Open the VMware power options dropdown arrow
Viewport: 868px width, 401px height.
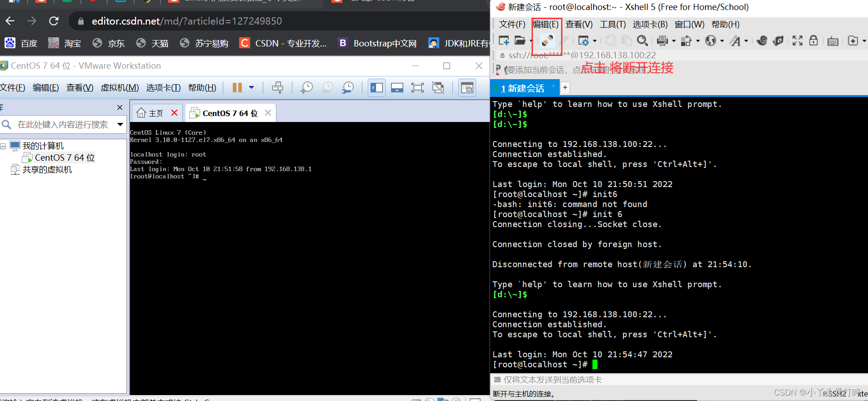tap(251, 87)
